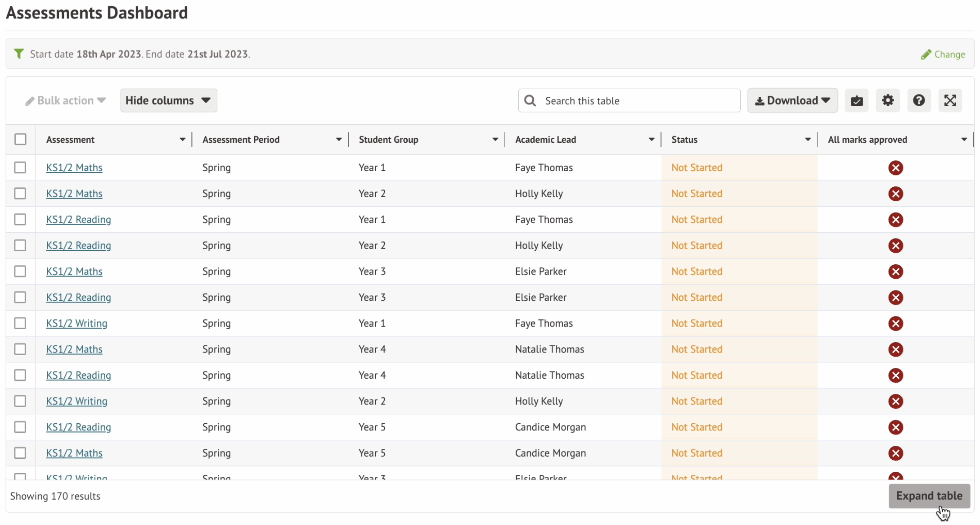
Task: Select checkbox for KS1/2 Reading Year 3
Action: click(20, 297)
